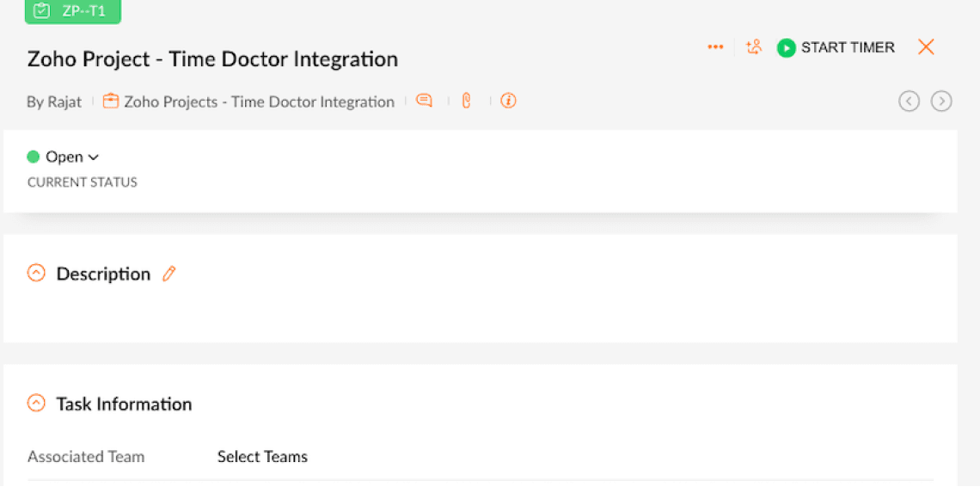Close the task detail with the orange X
This screenshot has width=980, height=487.
click(926, 47)
